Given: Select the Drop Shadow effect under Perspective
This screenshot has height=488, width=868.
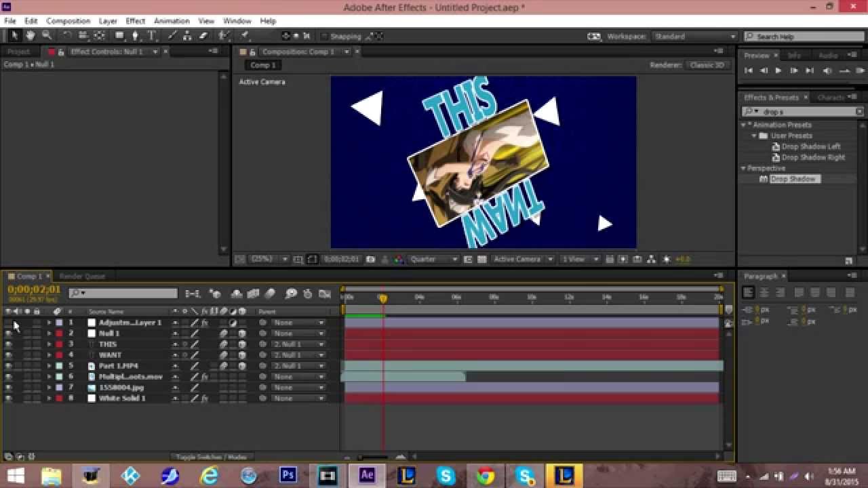Looking at the screenshot, I should point(793,179).
